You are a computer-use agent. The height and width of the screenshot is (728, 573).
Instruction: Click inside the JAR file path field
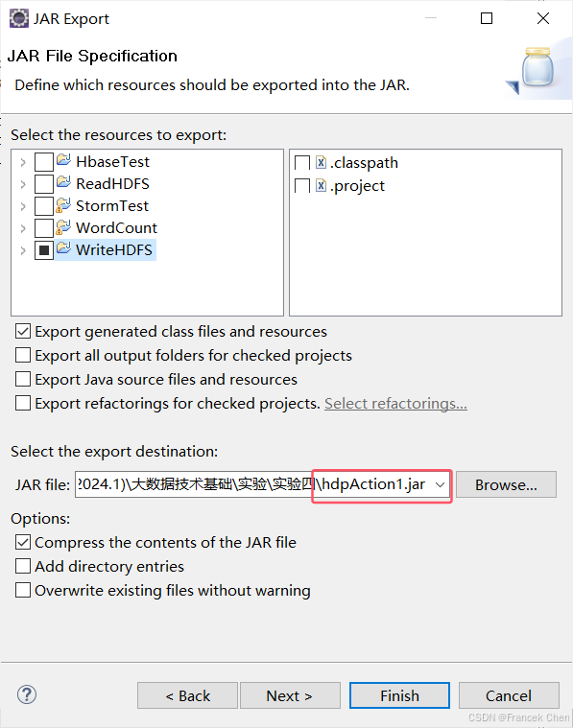pos(254,484)
